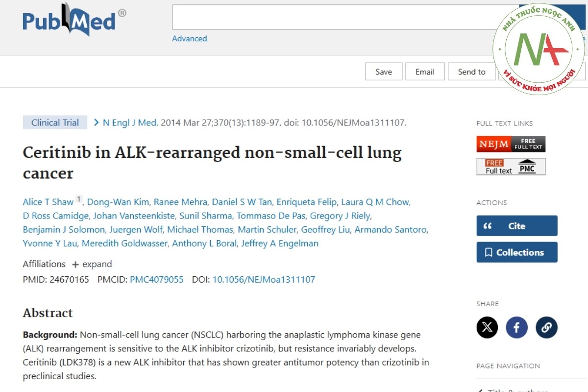
Task: Open the Advanced search link
Action: (x=190, y=39)
